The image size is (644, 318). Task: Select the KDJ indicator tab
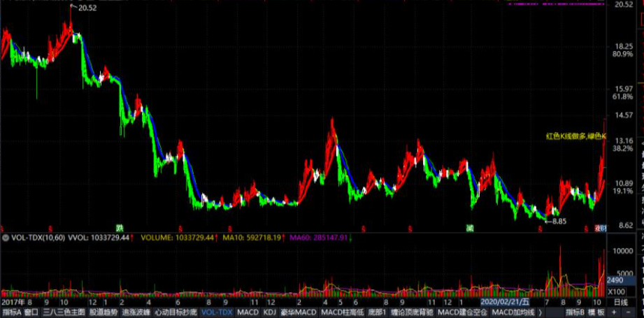tap(269, 312)
